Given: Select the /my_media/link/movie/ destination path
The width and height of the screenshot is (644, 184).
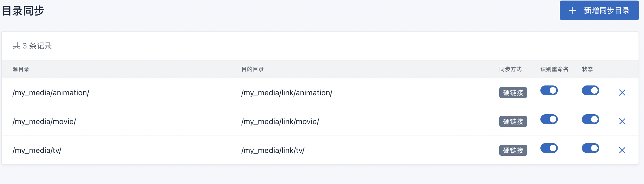Looking at the screenshot, I should point(280,122).
